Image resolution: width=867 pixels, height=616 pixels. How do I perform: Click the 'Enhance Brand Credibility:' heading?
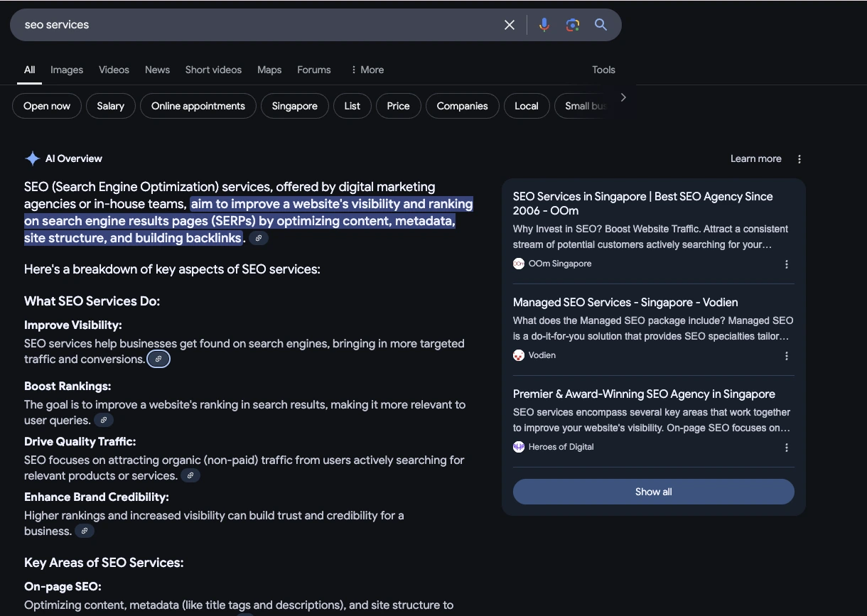click(x=97, y=497)
